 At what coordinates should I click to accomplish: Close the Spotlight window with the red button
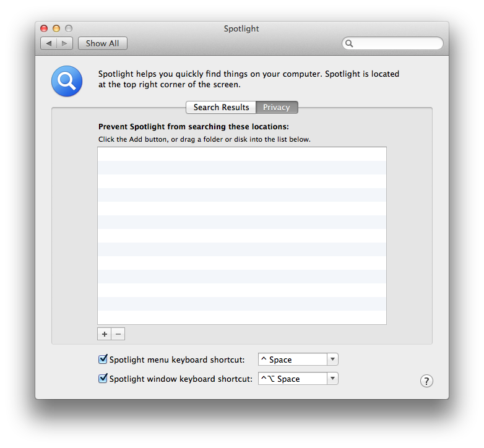coord(44,28)
